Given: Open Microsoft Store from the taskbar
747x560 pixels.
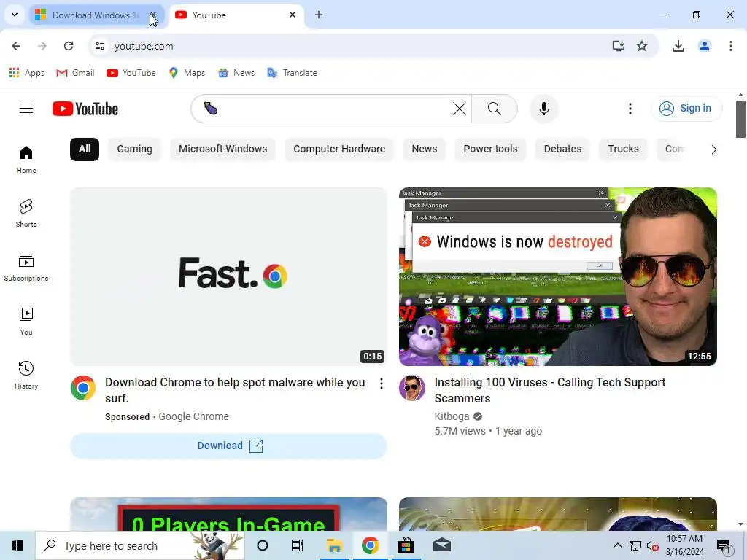Looking at the screenshot, I should click(406, 545).
